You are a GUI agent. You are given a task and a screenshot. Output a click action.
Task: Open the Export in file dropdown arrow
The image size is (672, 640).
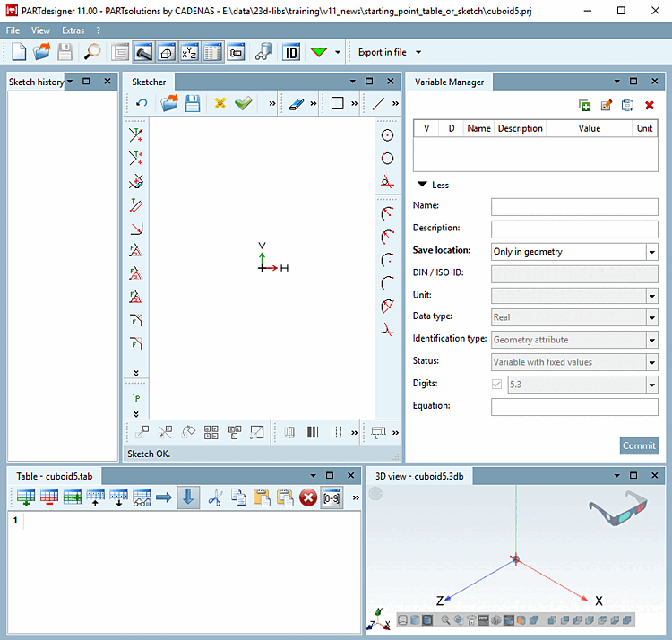pos(418,52)
